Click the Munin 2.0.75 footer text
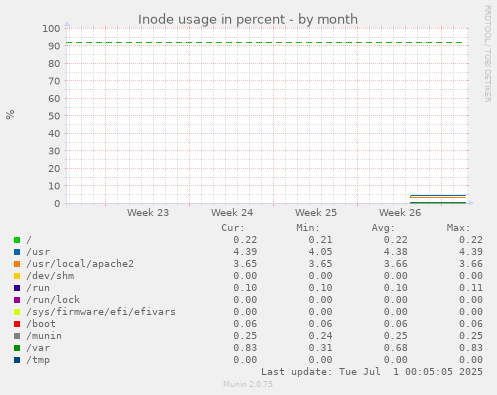This screenshot has width=497, height=395. click(x=248, y=384)
